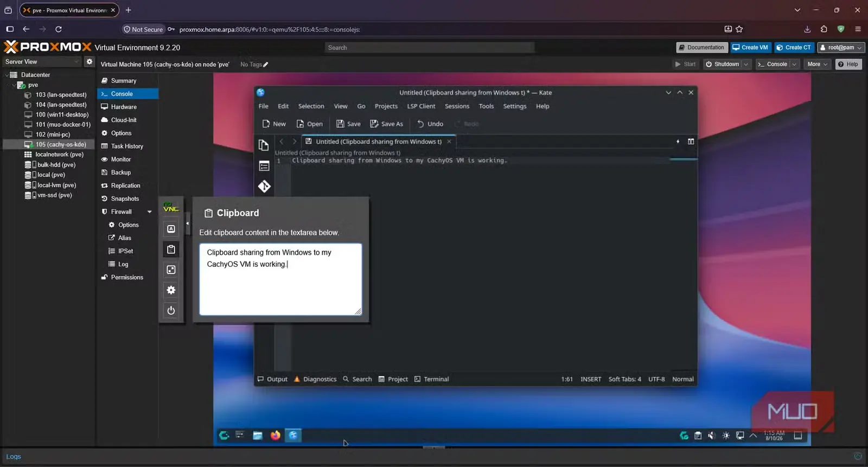
Task: Click the Create VM button
Action: point(750,48)
